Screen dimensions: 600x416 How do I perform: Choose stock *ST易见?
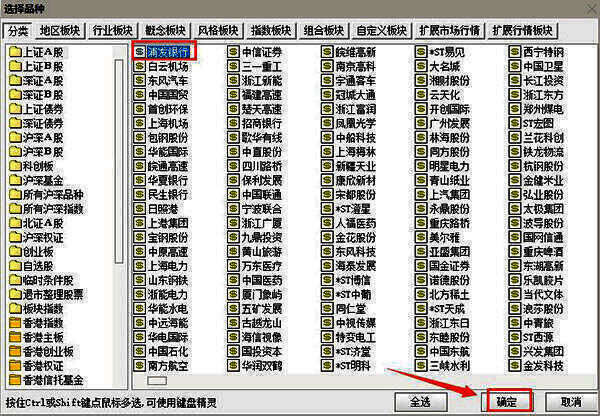point(447,52)
